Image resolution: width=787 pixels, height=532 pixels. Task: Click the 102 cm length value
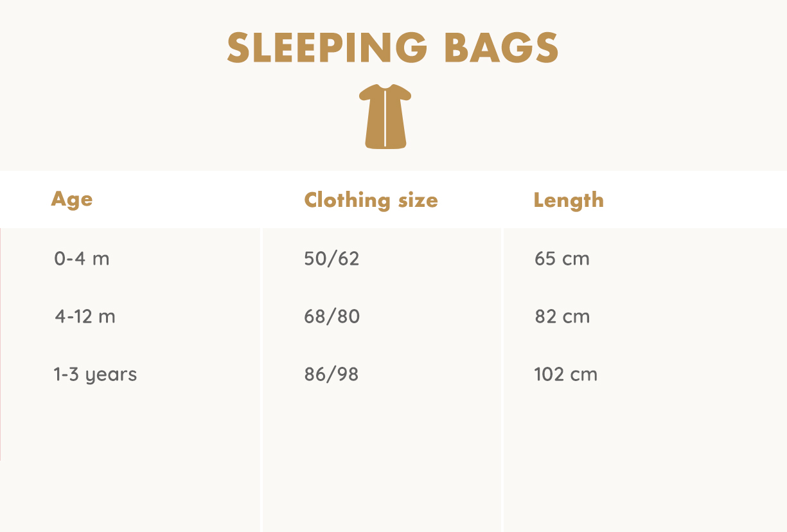(x=565, y=375)
